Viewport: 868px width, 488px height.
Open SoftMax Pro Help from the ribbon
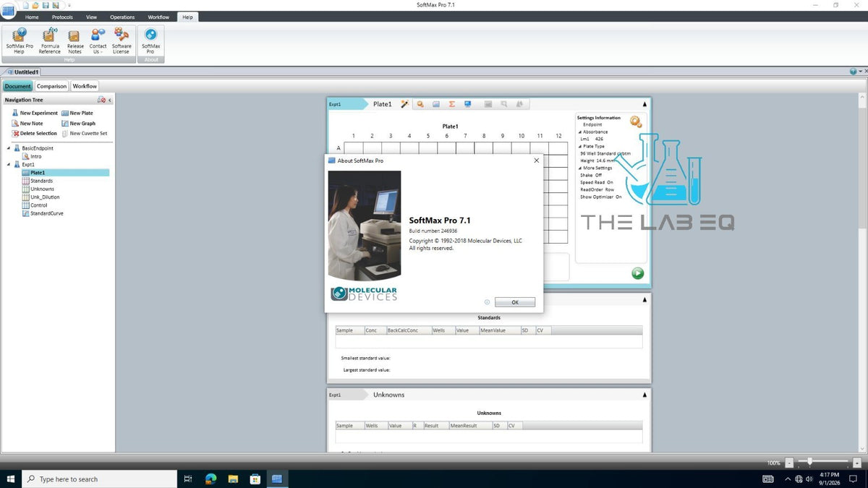[20, 40]
